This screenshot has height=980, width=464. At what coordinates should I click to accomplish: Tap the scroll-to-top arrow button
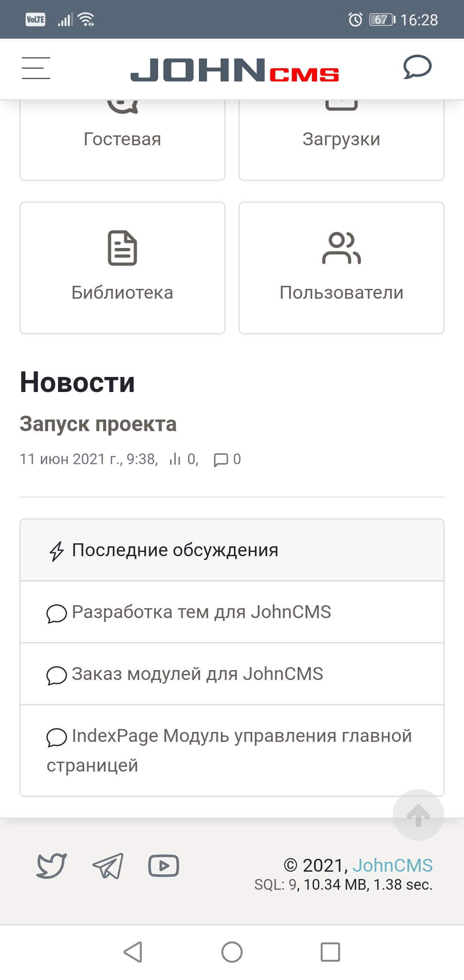click(418, 815)
